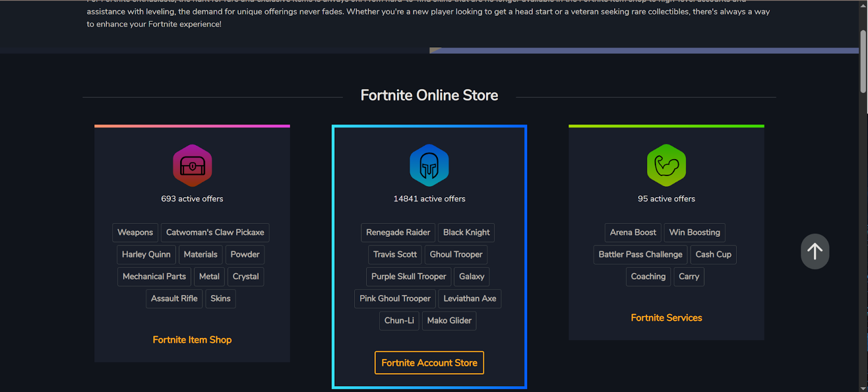This screenshot has height=392, width=868.
Task: Open the Fortnite Account Store button
Action: pyautogui.click(x=429, y=363)
